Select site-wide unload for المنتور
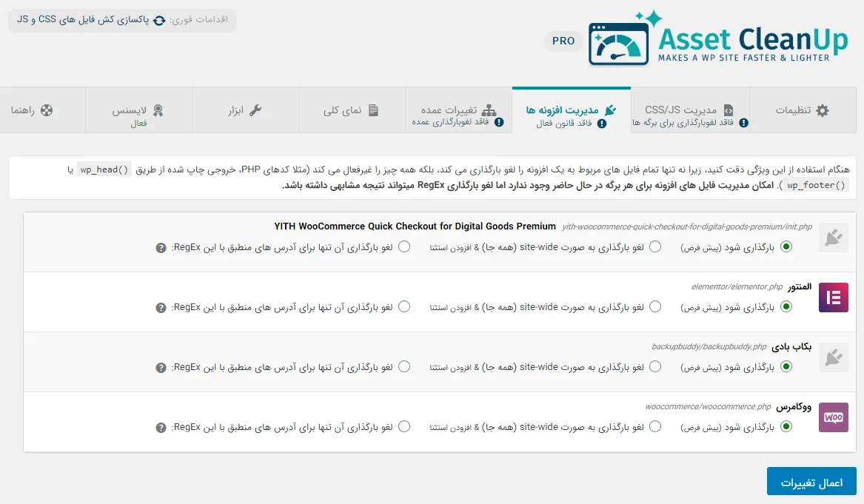Screen dimensions: 864x504 pos(655,307)
